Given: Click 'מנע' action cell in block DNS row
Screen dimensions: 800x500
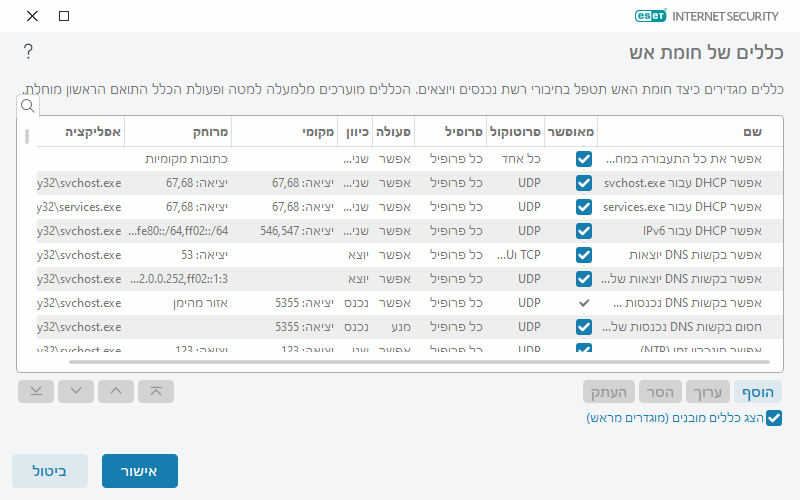Looking at the screenshot, I should (401, 327).
